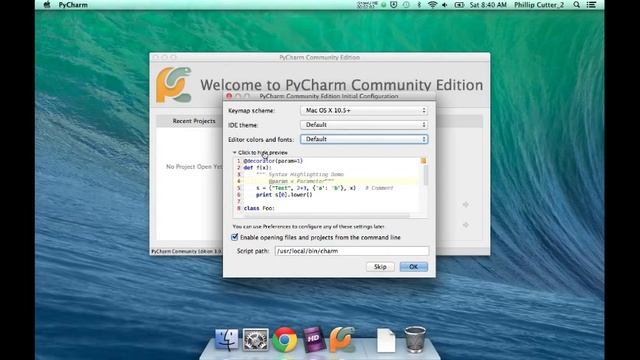
Task: Open Spotlight search in the menu bar
Action: coord(576,5)
